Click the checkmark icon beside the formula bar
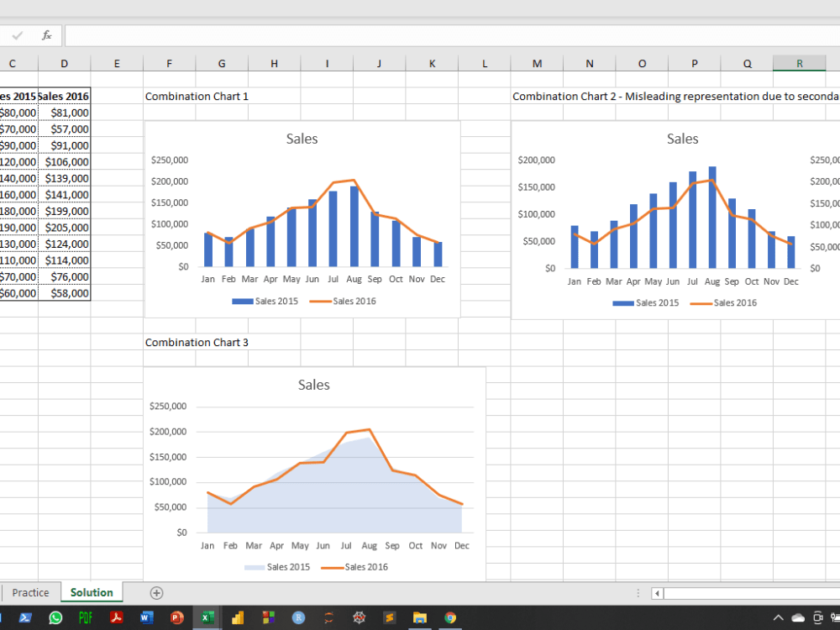This screenshot has height=630, width=840. tap(18, 35)
